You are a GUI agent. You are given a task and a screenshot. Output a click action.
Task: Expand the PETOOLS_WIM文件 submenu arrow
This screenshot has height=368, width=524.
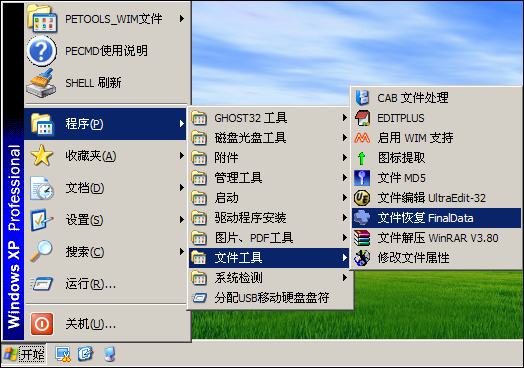181,19
